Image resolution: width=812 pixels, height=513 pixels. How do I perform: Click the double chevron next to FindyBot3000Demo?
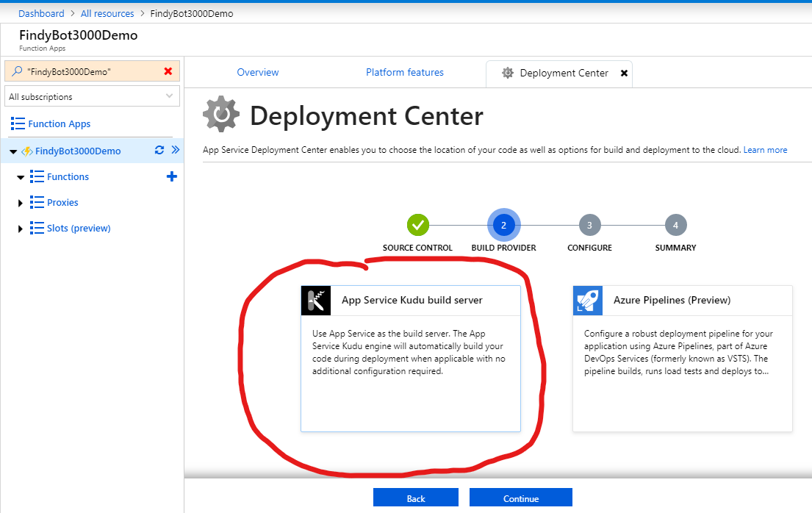point(176,150)
